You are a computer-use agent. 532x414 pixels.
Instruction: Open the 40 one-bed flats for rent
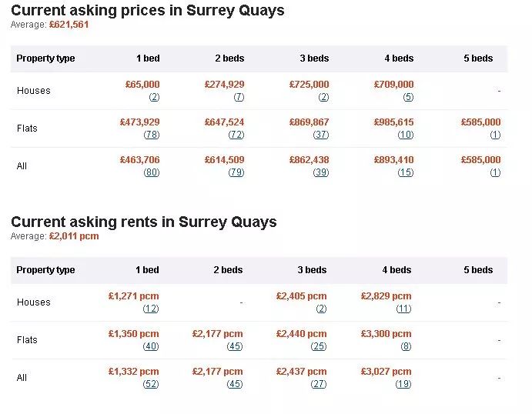151,346
